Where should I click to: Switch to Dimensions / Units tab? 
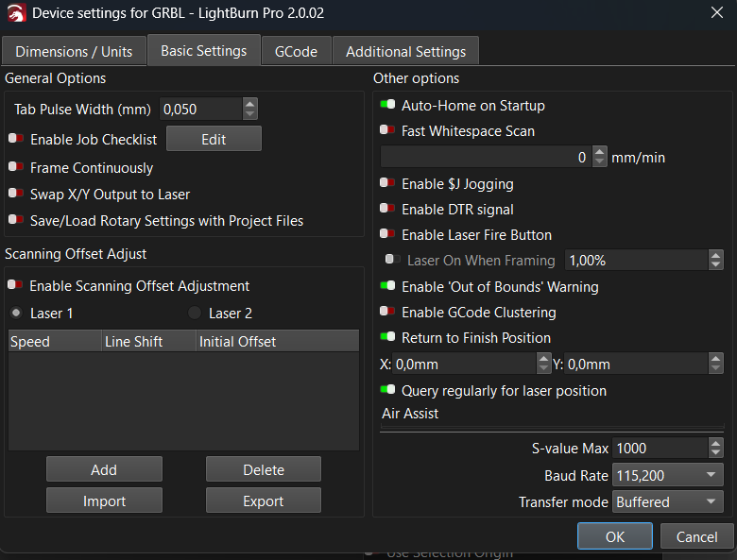74,51
